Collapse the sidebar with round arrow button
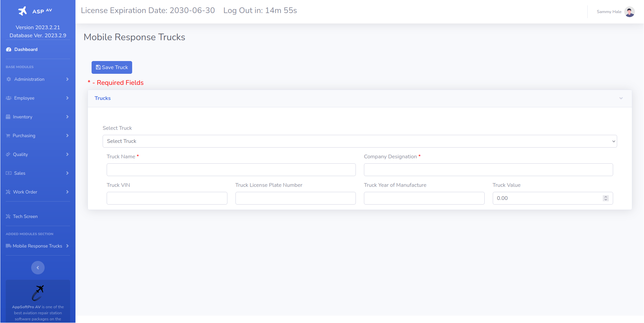This screenshot has width=644, height=323. tap(38, 268)
